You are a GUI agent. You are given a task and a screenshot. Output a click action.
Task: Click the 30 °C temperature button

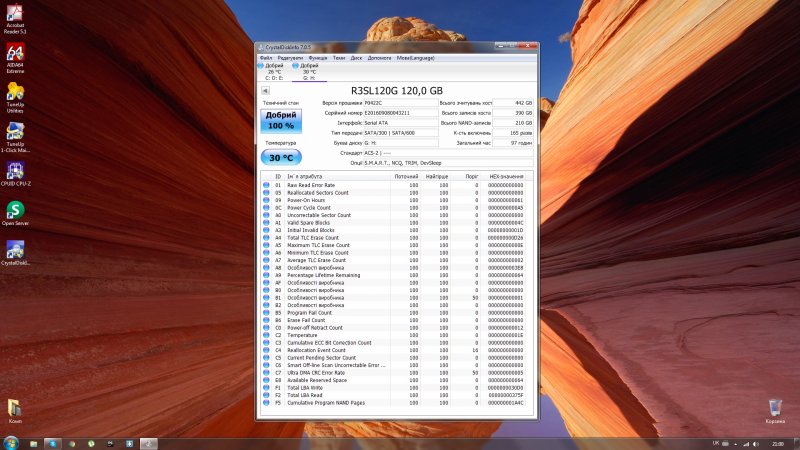280,157
